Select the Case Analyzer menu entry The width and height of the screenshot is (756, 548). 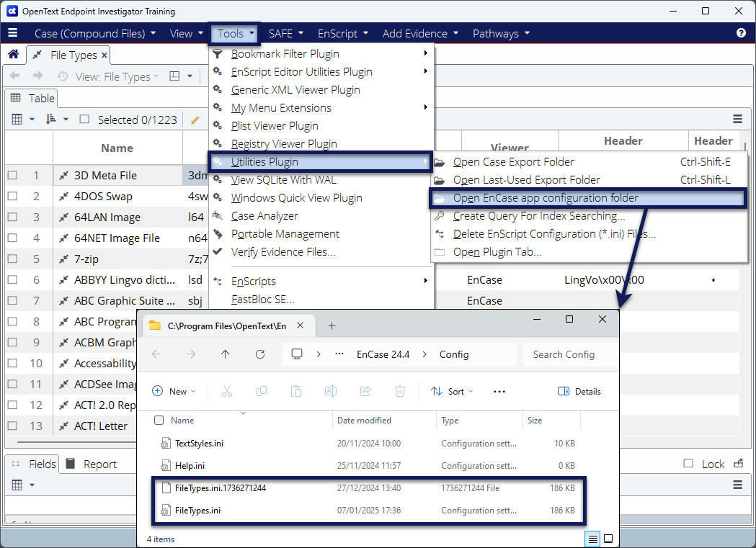[321, 216]
